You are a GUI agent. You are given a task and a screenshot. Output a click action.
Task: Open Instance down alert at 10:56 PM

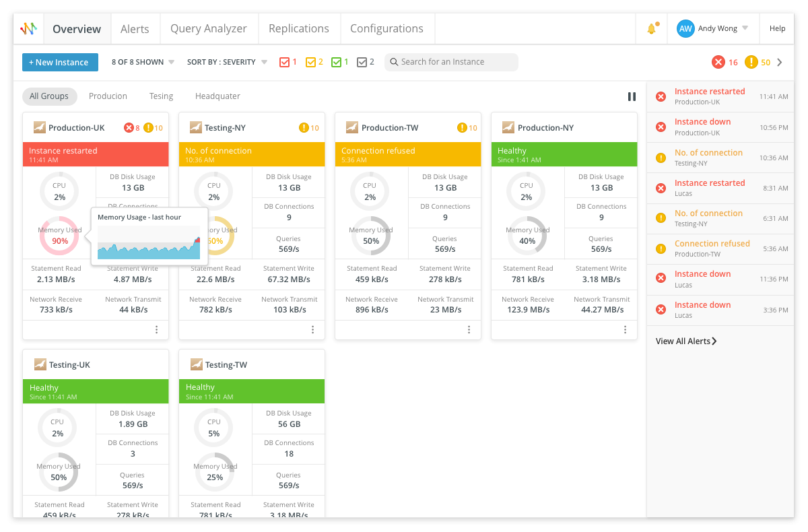[x=720, y=127]
